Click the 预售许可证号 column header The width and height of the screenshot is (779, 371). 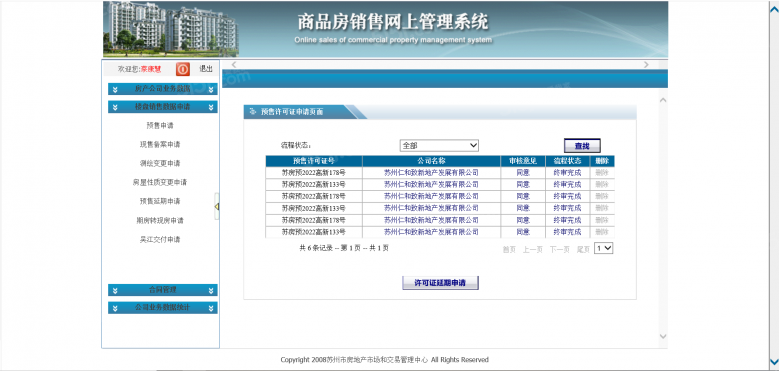[314, 161]
